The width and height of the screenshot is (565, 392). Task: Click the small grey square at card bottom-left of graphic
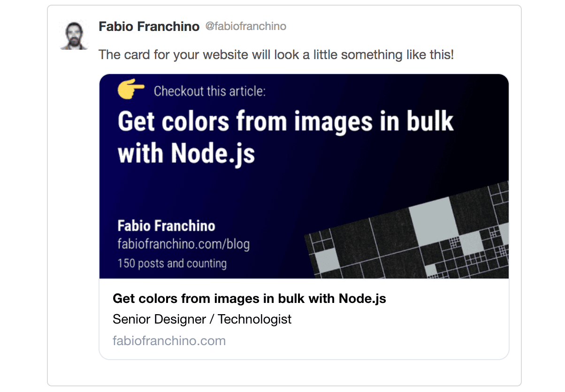[326, 262]
